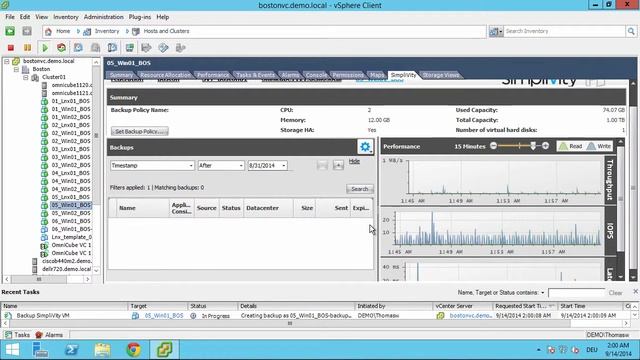Click the Search button in Backups
The height and width of the screenshot is (360, 640).
click(x=360, y=189)
